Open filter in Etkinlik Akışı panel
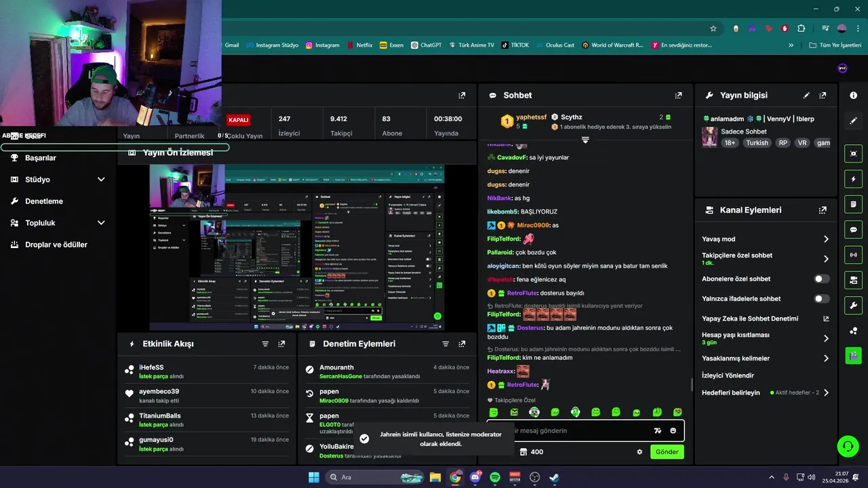This screenshot has height=488, width=868. coord(265,344)
